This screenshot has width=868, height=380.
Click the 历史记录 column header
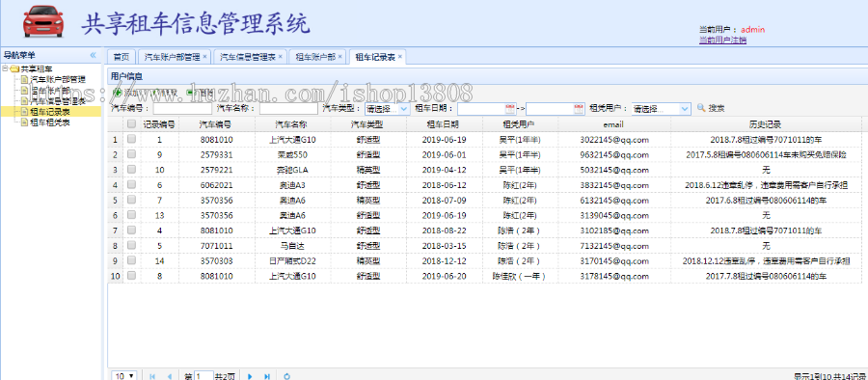tap(766, 124)
